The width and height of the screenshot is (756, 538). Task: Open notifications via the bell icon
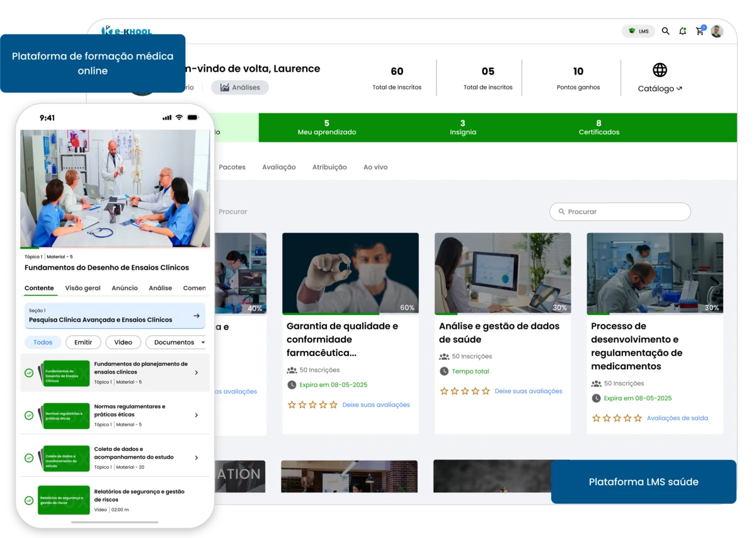point(682,31)
